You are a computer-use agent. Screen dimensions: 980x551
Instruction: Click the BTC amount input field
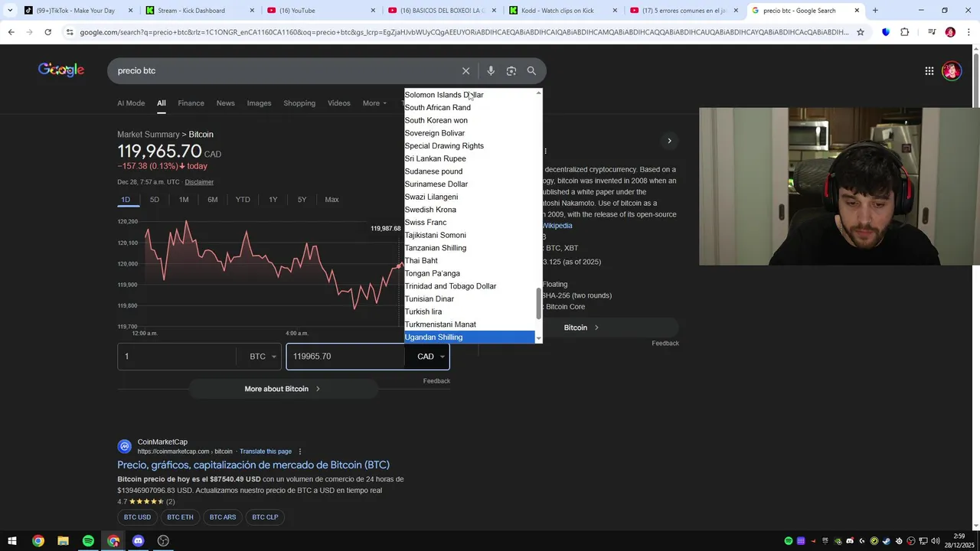tap(177, 357)
